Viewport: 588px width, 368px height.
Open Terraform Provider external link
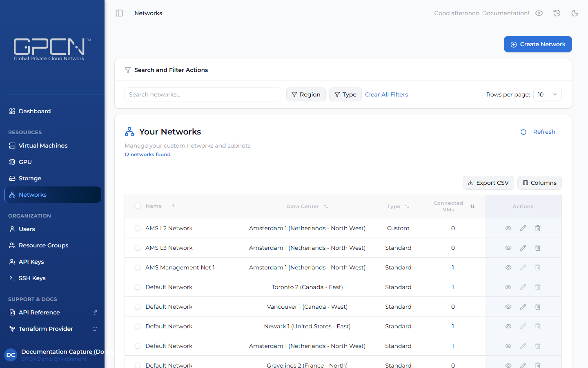pos(53,329)
